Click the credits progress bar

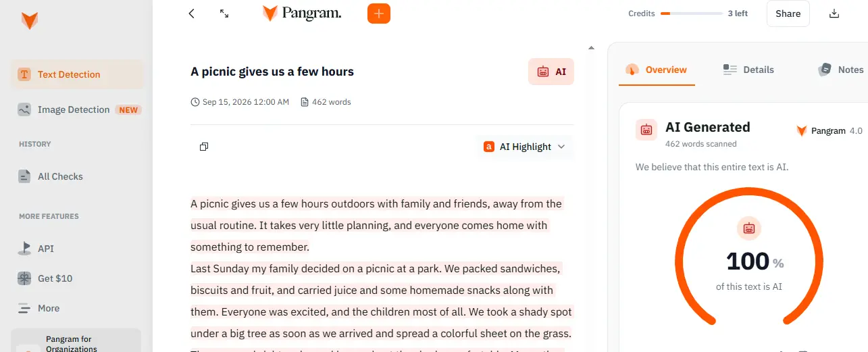pos(692,14)
